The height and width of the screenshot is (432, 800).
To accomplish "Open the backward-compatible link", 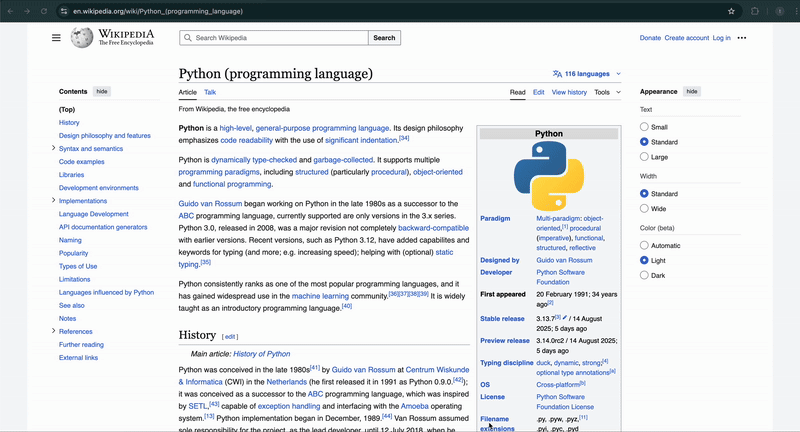I will pyautogui.click(x=433, y=228).
